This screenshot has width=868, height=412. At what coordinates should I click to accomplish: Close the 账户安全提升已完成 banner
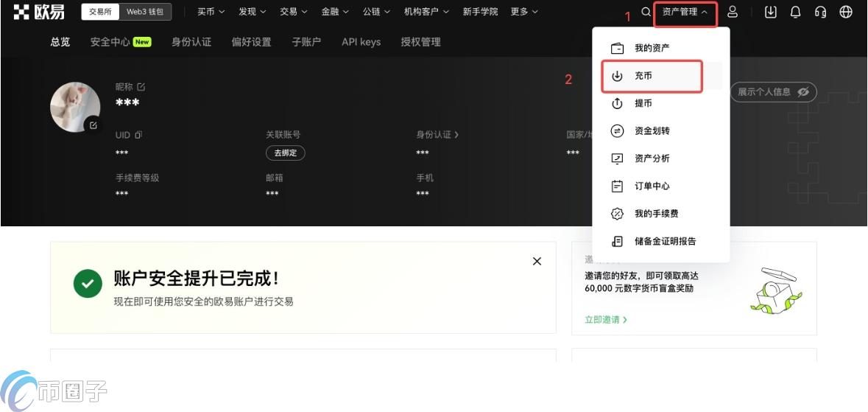point(537,261)
